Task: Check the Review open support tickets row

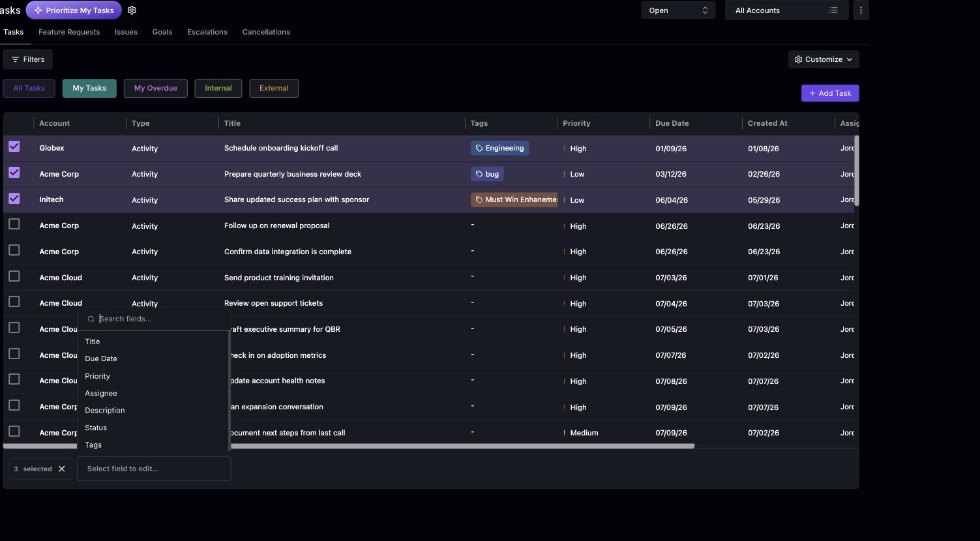Action: point(14,302)
